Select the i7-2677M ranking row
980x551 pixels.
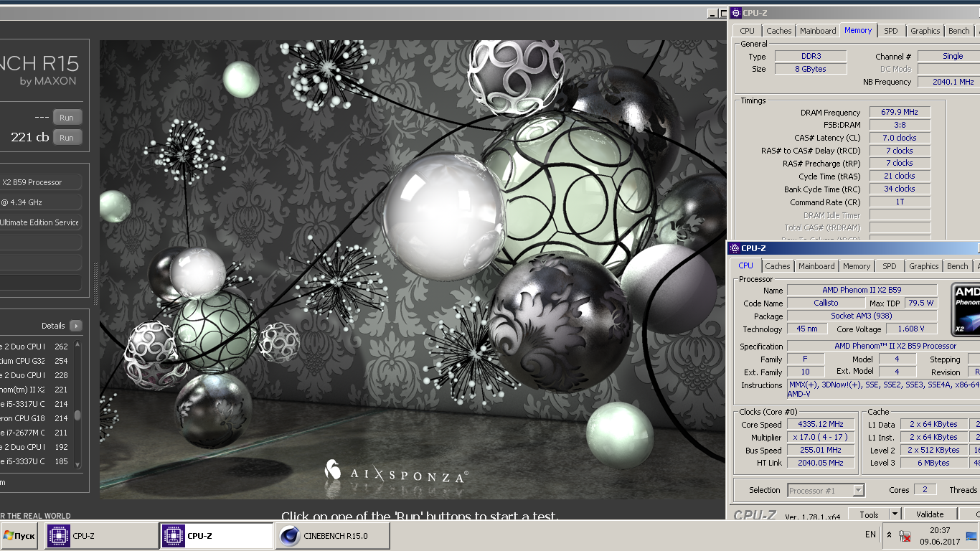point(36,433)
